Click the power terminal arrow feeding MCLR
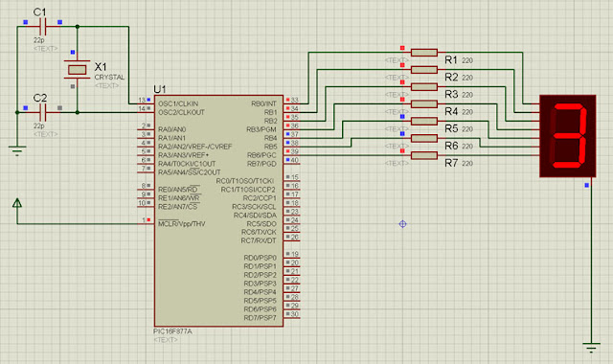The width and height of the screenshot is (613, 364). point(17,203)
